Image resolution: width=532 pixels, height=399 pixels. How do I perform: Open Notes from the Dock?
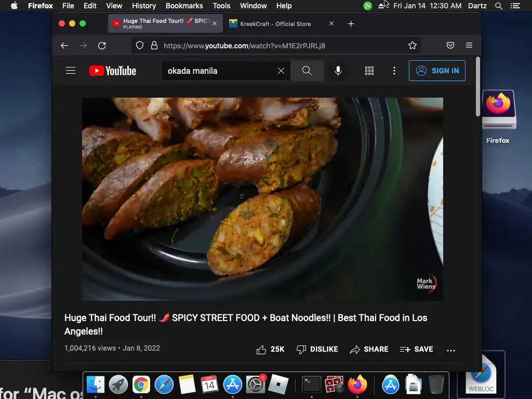187,384
